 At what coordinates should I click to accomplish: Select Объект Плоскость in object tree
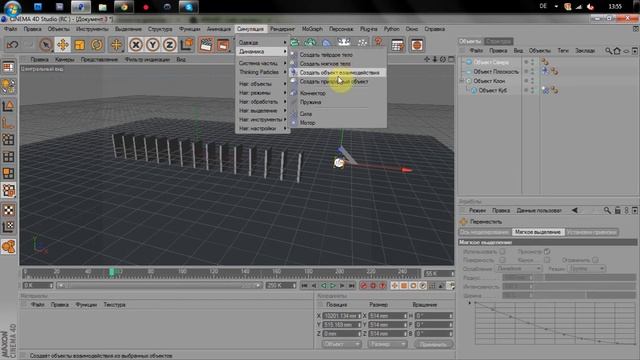[x=496, y=71]
